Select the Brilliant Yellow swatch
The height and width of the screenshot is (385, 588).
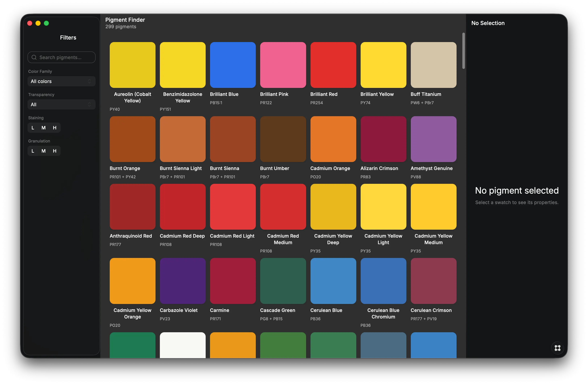pyautogui.click(x=383, y=65)
